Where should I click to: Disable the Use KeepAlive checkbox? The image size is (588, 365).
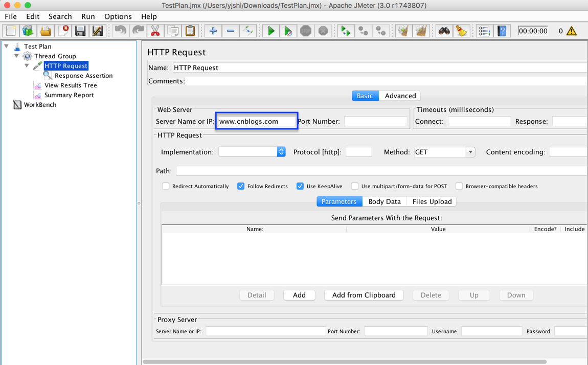click(300, 186)
